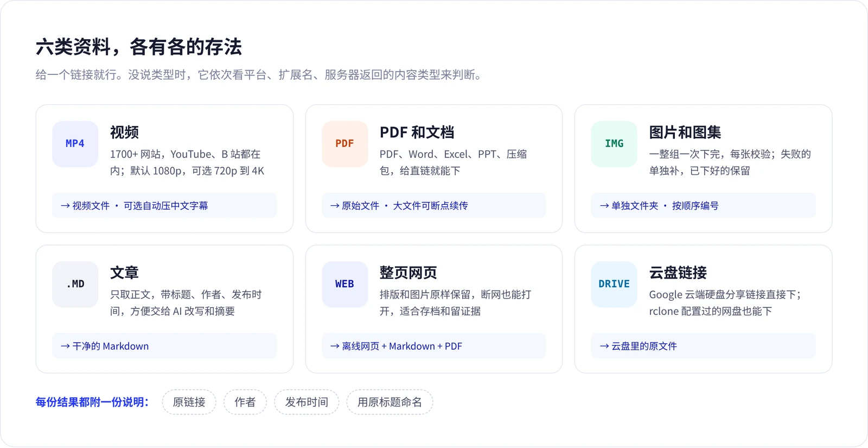The width and height of the screenshot is (868, 448).
Task: Click the 整页网页 card title
Action: pyautogui.click(x=408, y=273)
